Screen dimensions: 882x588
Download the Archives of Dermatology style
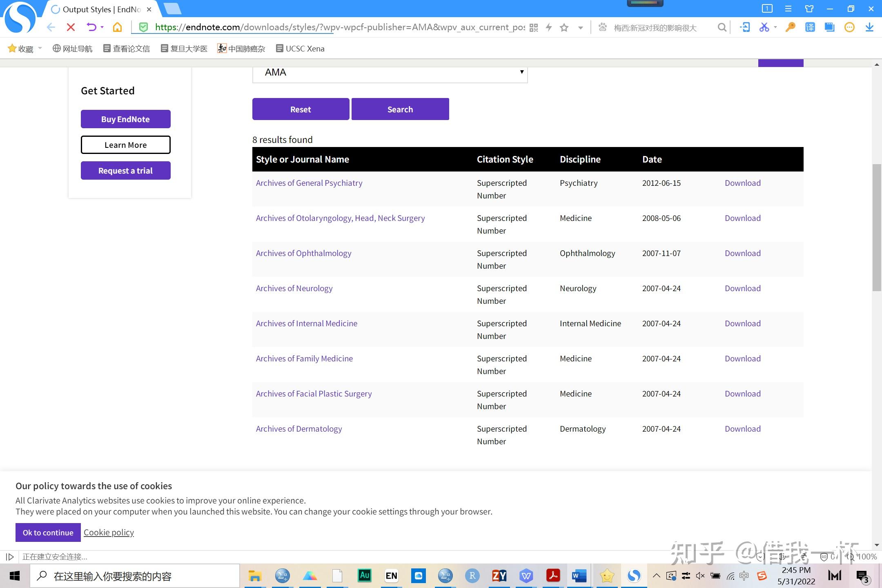click(x=742, y=429)
